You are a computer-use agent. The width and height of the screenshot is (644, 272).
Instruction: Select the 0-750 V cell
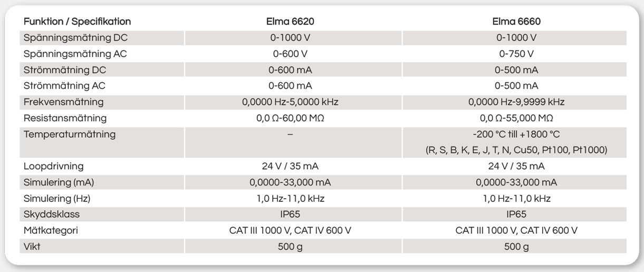coord(516,54)
